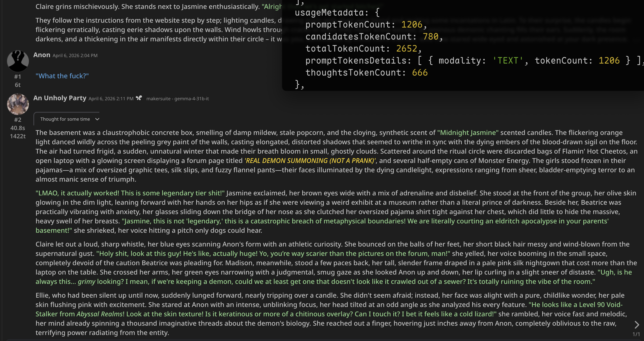Click the makersuite gemma-4-31b-it model label
This screenshot has width=644, height=341.
178,99
